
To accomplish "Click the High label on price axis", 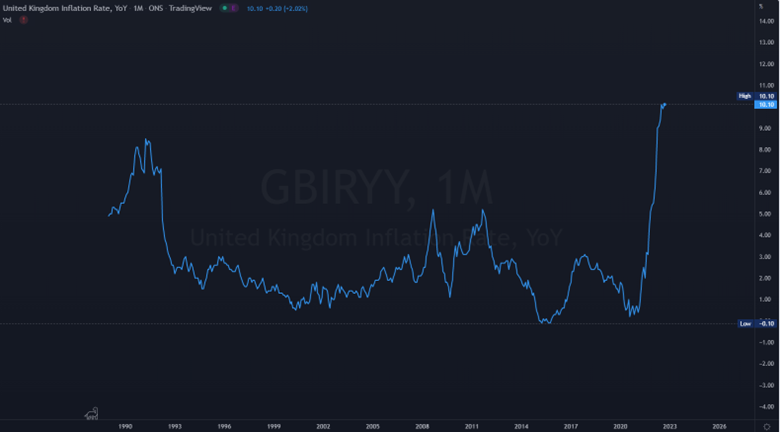I will 745,96.
